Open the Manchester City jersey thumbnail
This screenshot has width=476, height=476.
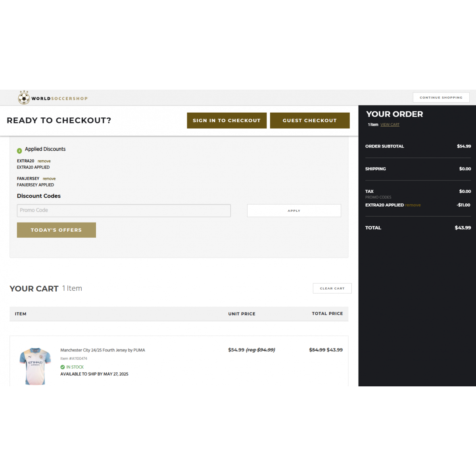coord(35,366)
